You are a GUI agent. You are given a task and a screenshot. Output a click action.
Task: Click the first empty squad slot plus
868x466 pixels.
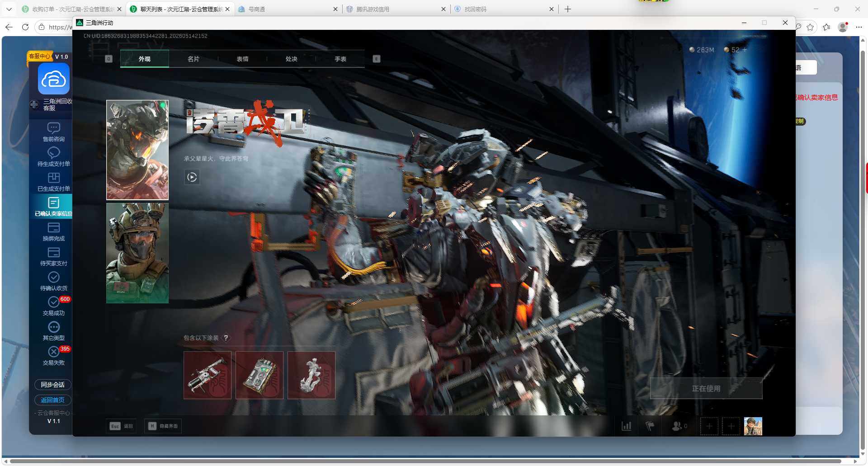[x=709, y=426]
